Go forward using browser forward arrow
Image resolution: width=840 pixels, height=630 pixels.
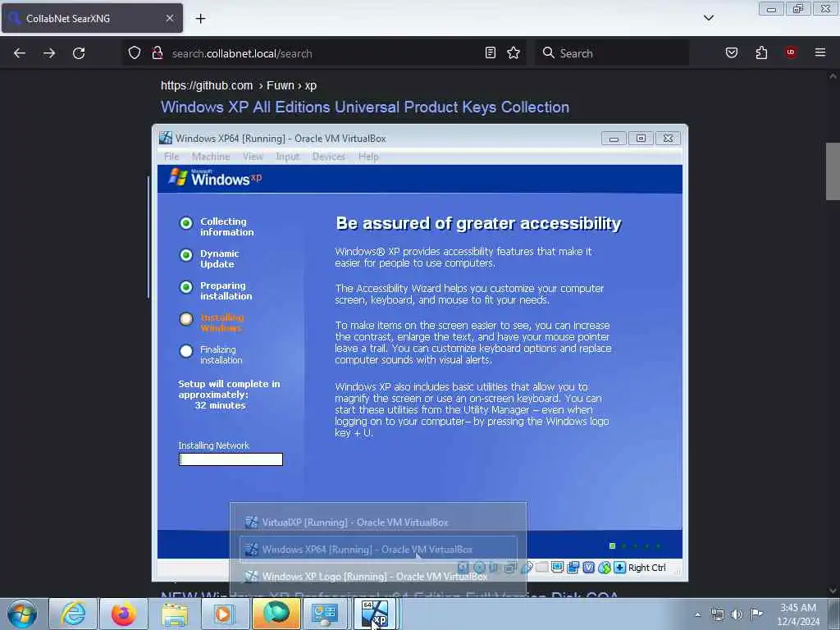click(x=48, y=53)
